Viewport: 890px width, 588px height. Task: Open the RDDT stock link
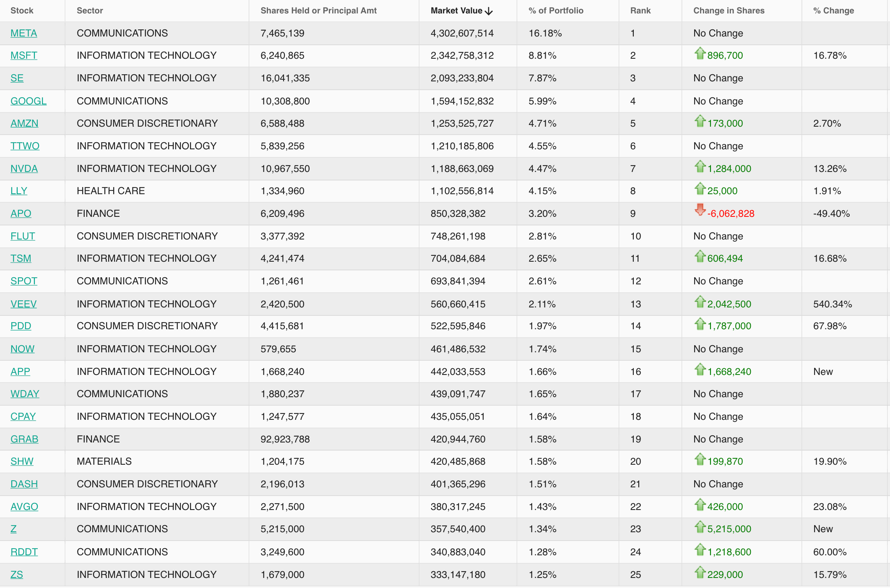pyautogui.click(x=24, y=552)
